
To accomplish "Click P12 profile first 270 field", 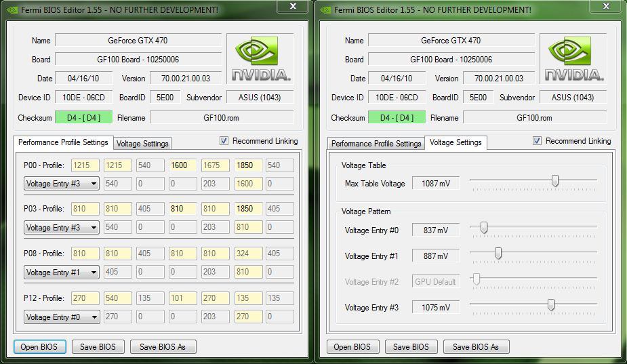I will pos(85,298).
